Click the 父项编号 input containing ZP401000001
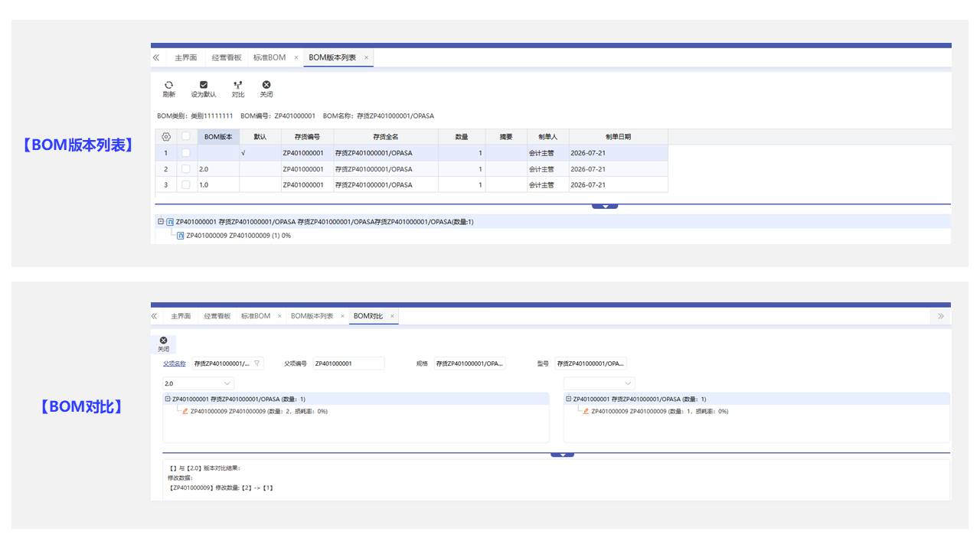The image size is (980, 551). coord(349,364)
